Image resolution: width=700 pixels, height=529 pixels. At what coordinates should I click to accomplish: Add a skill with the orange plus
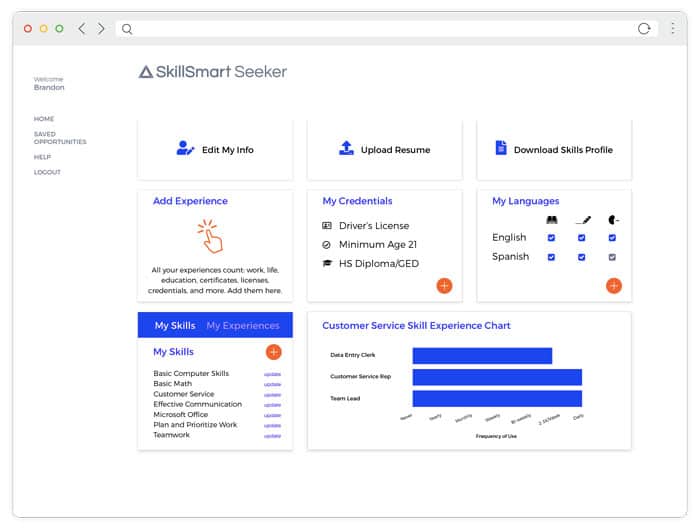[x=274, y=352]
